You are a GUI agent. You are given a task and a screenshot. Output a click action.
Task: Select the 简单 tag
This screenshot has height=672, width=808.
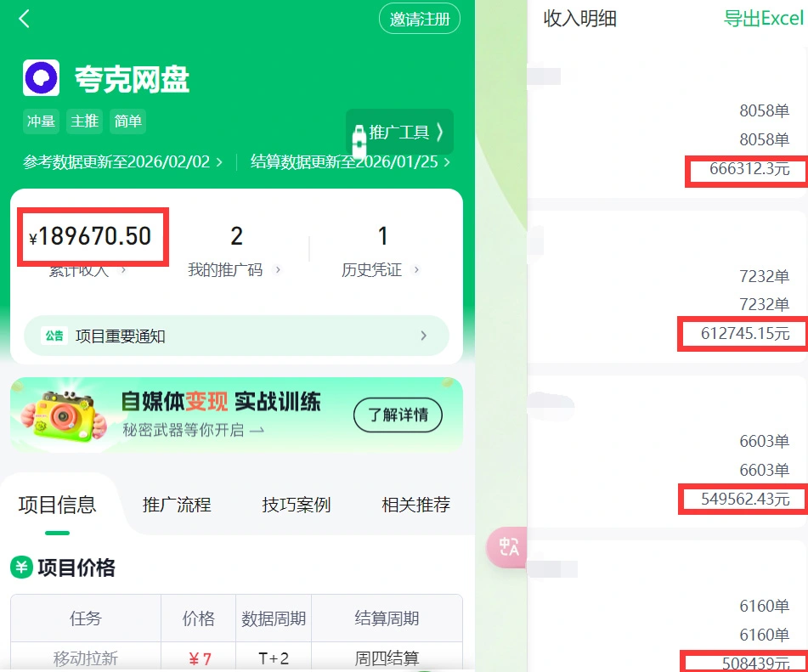tap(127, 121)
